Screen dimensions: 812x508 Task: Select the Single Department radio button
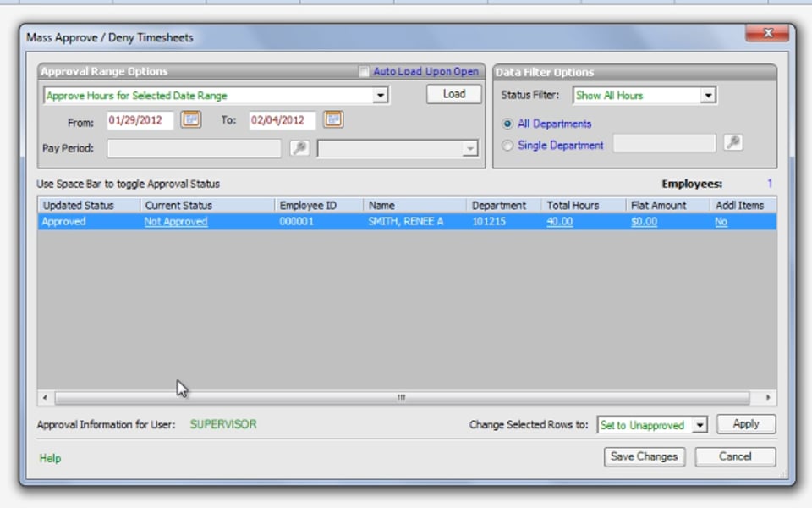(x=507, y=146)
